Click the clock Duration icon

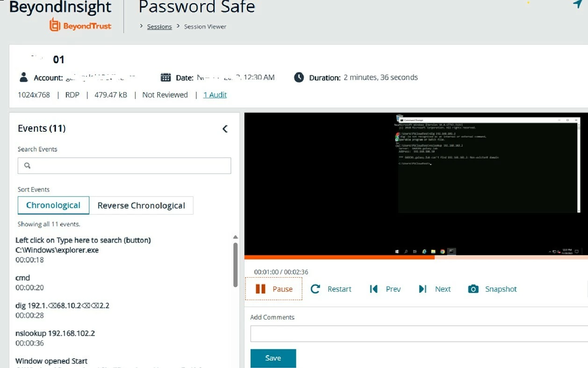coord(299,78)
